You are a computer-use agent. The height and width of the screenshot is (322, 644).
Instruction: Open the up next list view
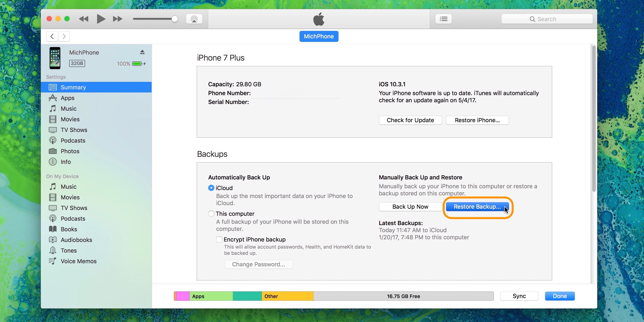[x=444, y=19]
